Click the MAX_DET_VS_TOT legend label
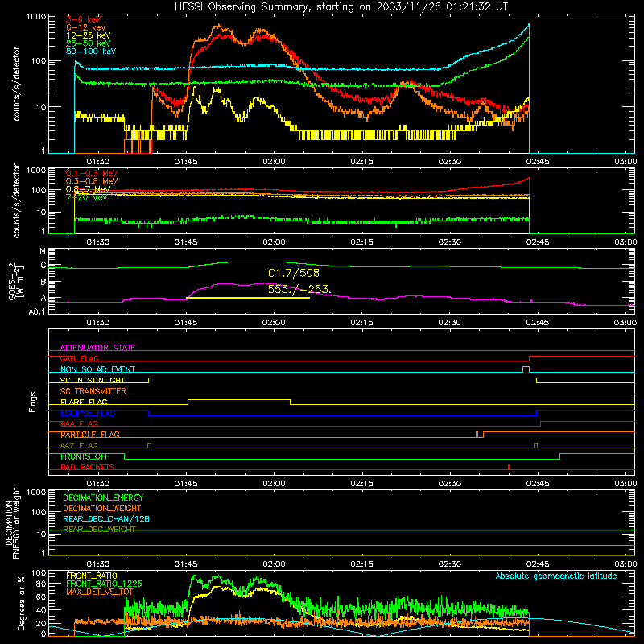The image size is (644, 644). click(x=99, y=592)
